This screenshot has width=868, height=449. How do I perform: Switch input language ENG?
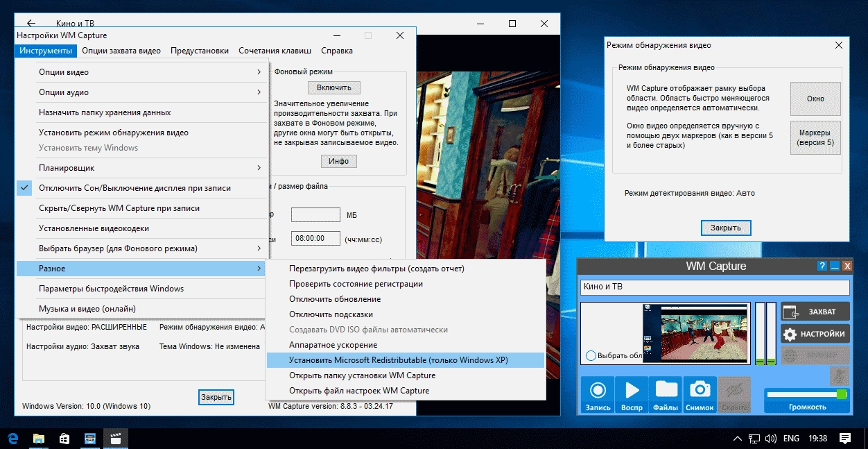click(x=792, y=439)
